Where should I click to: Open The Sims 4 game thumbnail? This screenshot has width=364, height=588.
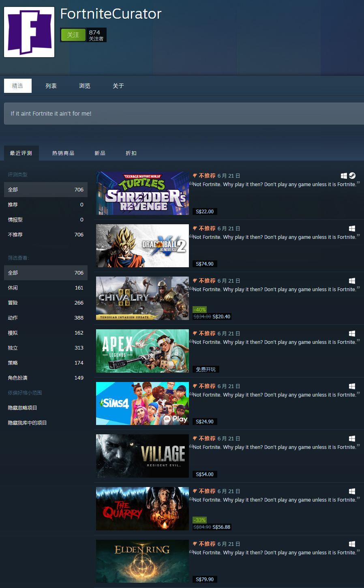[x=142, y=403]
